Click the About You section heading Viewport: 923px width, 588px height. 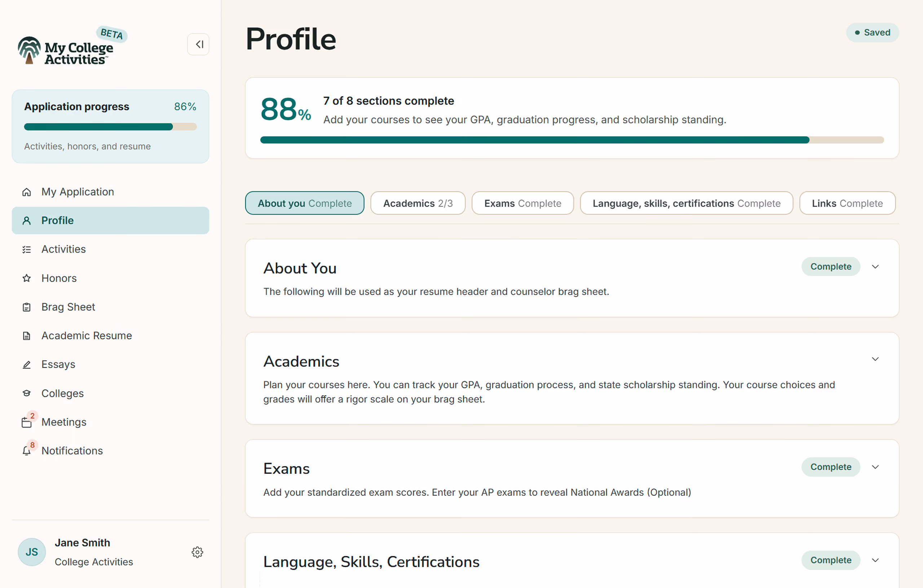(300, 268)
